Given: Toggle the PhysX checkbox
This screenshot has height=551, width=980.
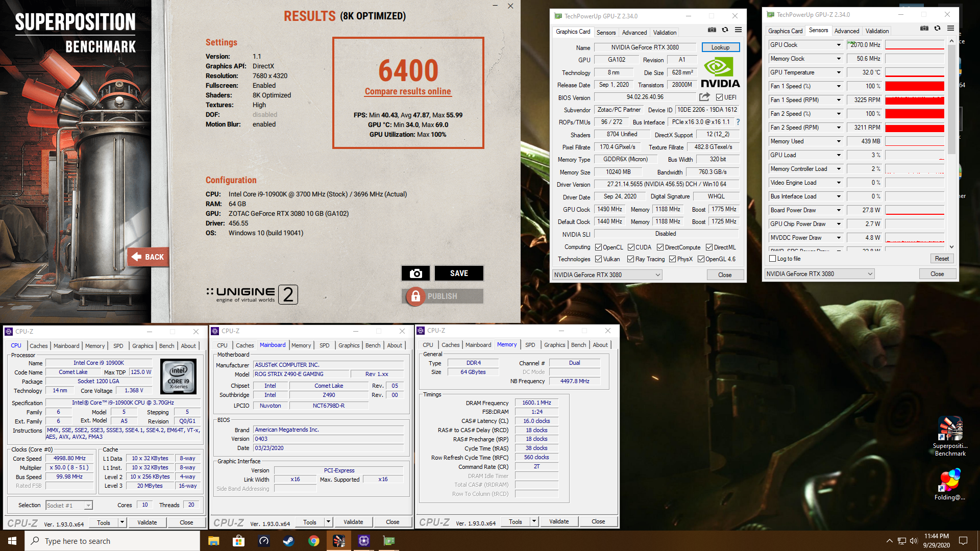Looking at the screenshot, I should (672, 259).
